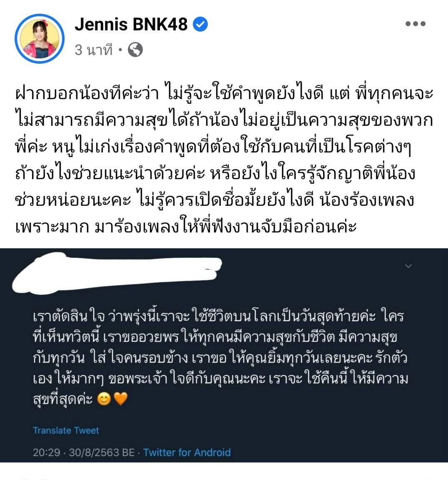Click the caption line starting 'ช่วยหน่อยนะคะ'
The height and width of the screenshot is (480, 448).
pyautogui.click(x=214, y=200)
